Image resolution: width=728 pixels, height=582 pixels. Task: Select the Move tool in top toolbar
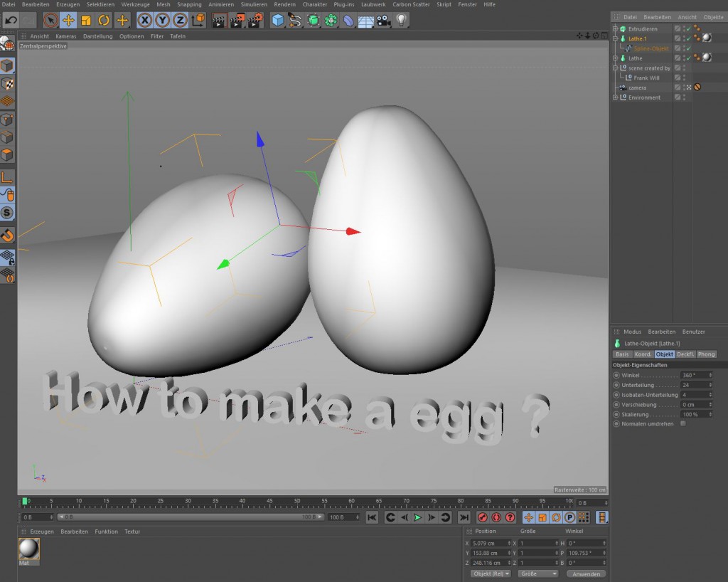click(x=68, y=21)
